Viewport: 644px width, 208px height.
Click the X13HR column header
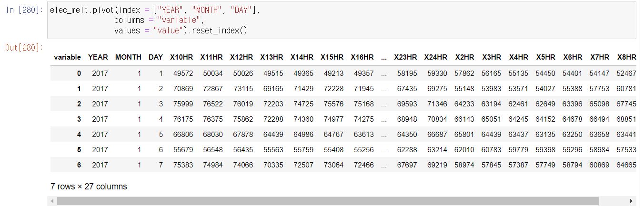pos(272,57)
